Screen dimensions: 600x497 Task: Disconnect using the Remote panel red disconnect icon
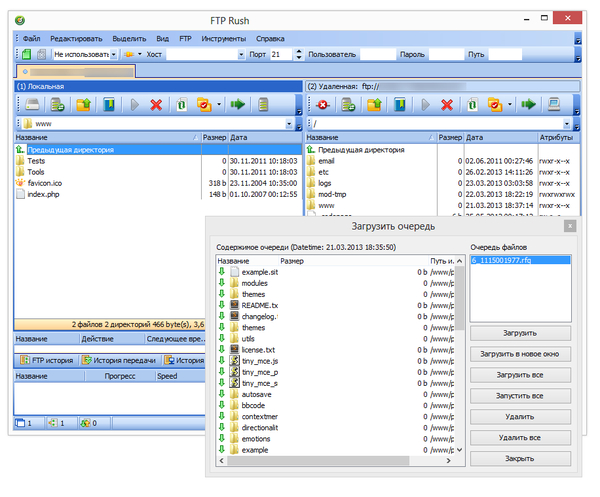tap(323, 104)
